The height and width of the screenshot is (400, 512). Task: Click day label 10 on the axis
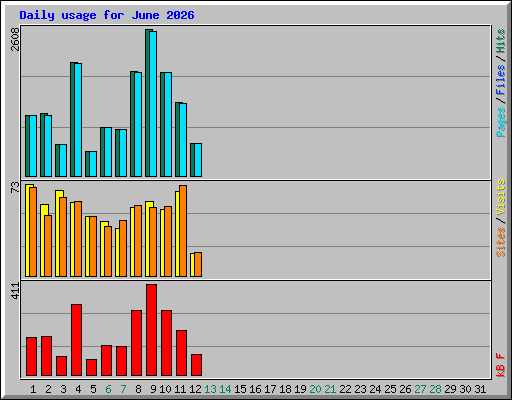click(165, 389)
